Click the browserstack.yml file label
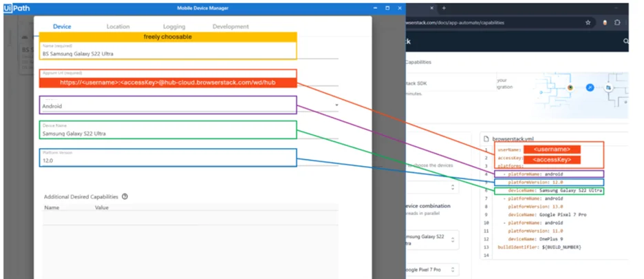 [x=513, y=139]
